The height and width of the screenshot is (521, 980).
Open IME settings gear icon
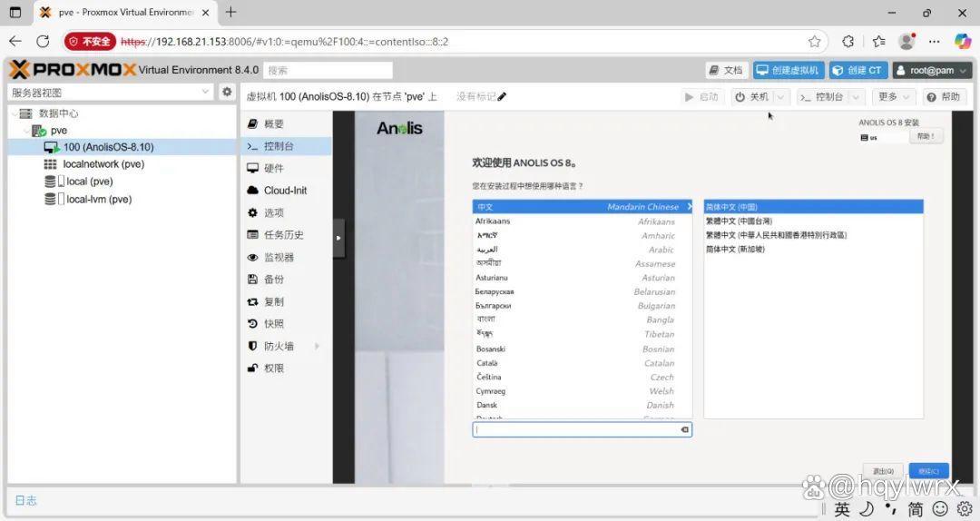(965, 508)
